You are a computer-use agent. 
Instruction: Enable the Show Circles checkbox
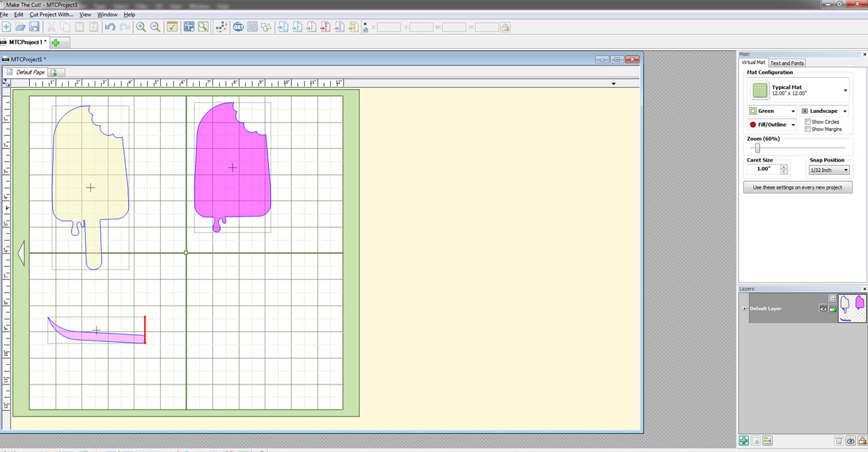(808, 122)
